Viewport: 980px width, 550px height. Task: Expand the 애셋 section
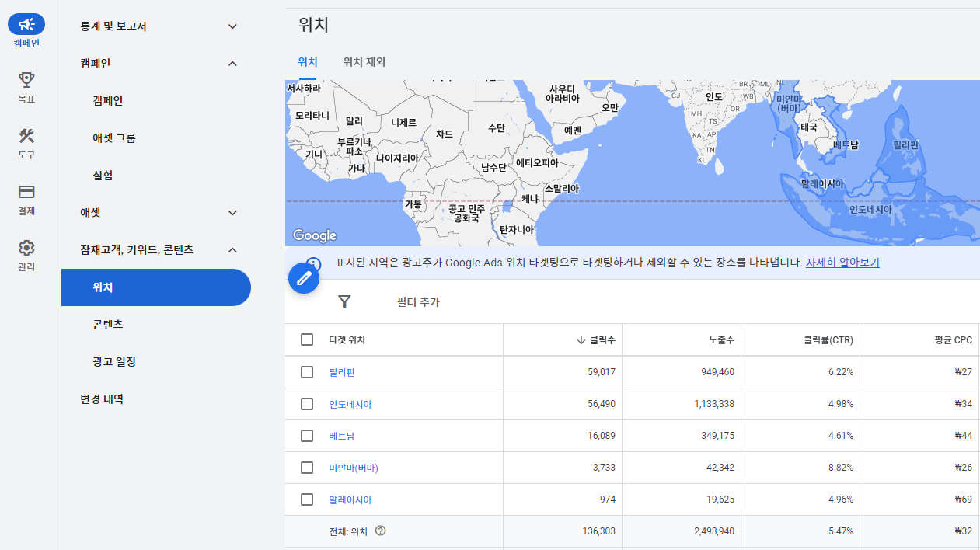pos(232,213)
